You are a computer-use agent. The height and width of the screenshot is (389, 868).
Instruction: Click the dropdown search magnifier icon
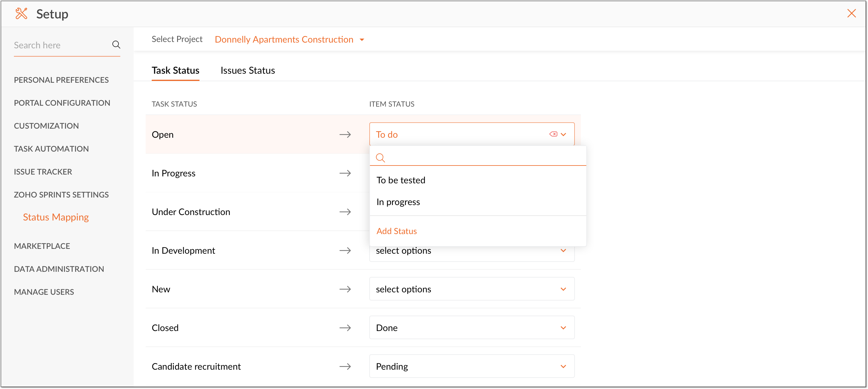pos(380,157)
